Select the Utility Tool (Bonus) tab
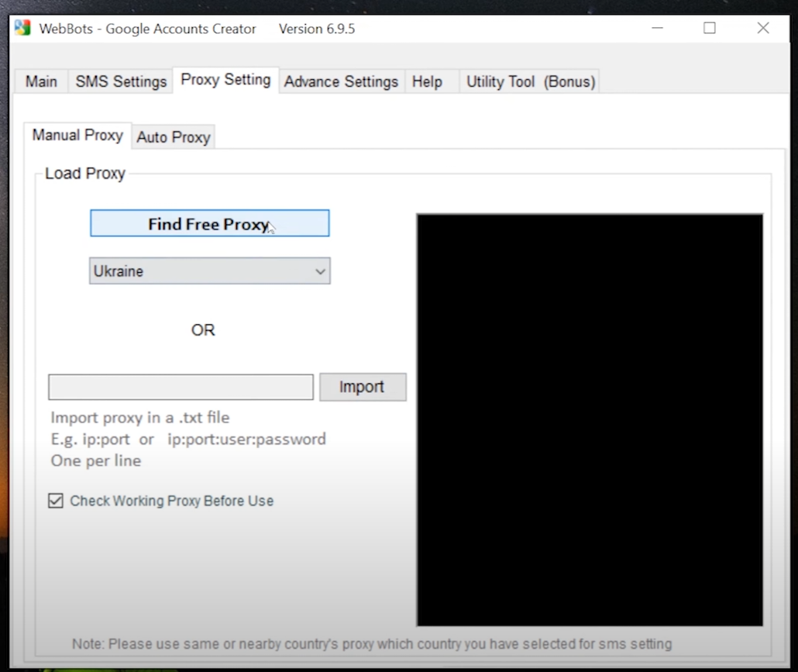This screenshot has height=672, width=798. (530, 81)
